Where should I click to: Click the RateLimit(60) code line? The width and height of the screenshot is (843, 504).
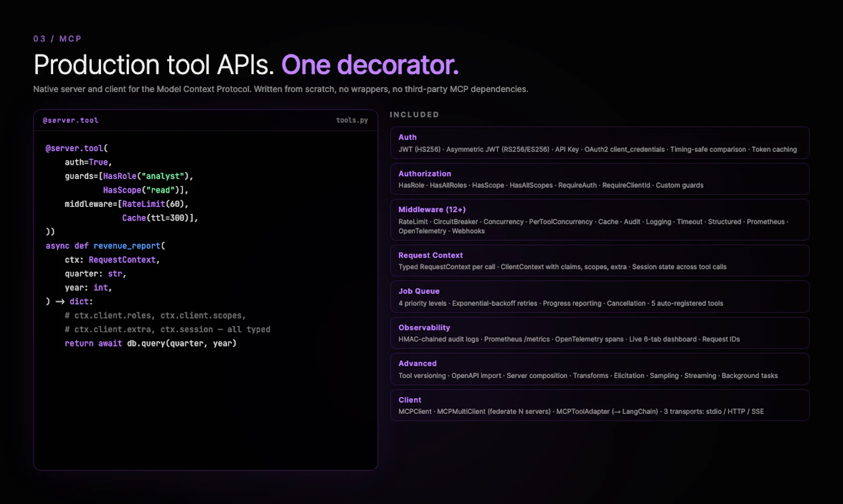coord(126,204)
